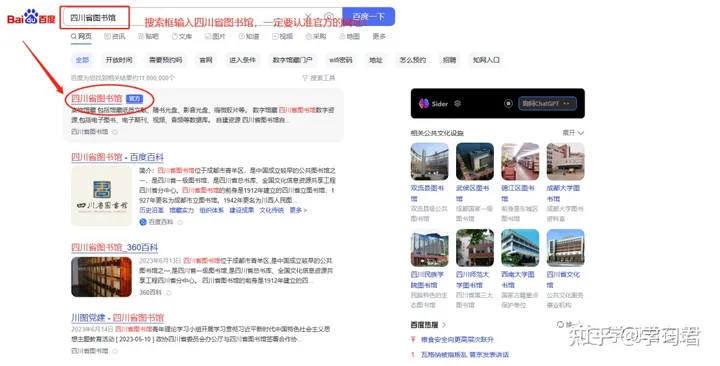Image resolution: width=720 pixels, height=366 pixels.
Task: Click the Sider stop circle icon
Action: click(508, 103)
